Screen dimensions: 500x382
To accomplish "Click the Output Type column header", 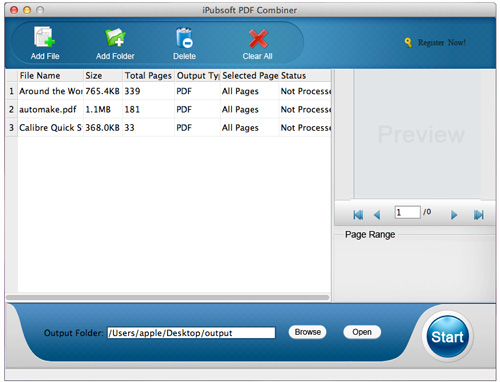I will (x=197, y=76).
